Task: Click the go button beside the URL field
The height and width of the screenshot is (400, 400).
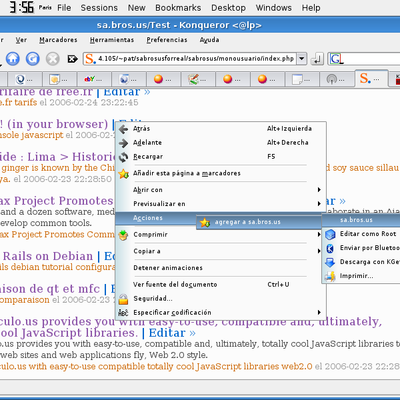Action: (x=317, y=59)
